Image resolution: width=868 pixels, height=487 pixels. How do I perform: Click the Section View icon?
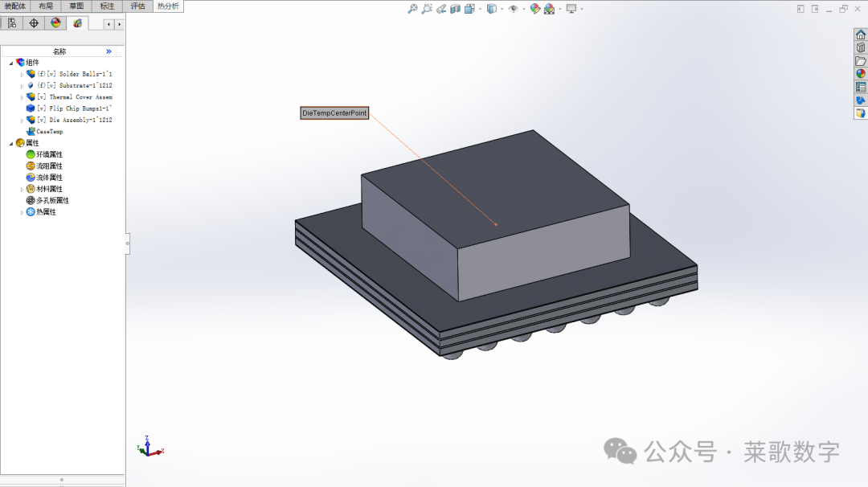click(455, 9)
